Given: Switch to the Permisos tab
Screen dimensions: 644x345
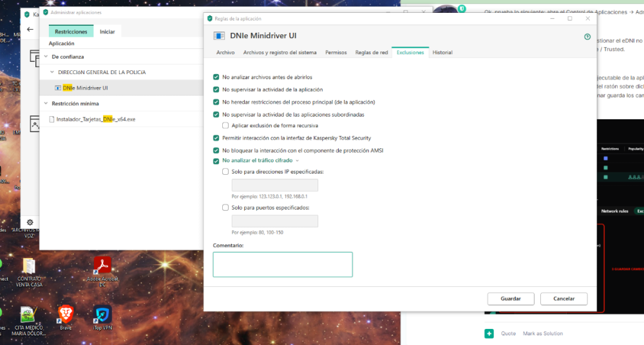Looking at the screenshot, I should [x=336, y=53].
